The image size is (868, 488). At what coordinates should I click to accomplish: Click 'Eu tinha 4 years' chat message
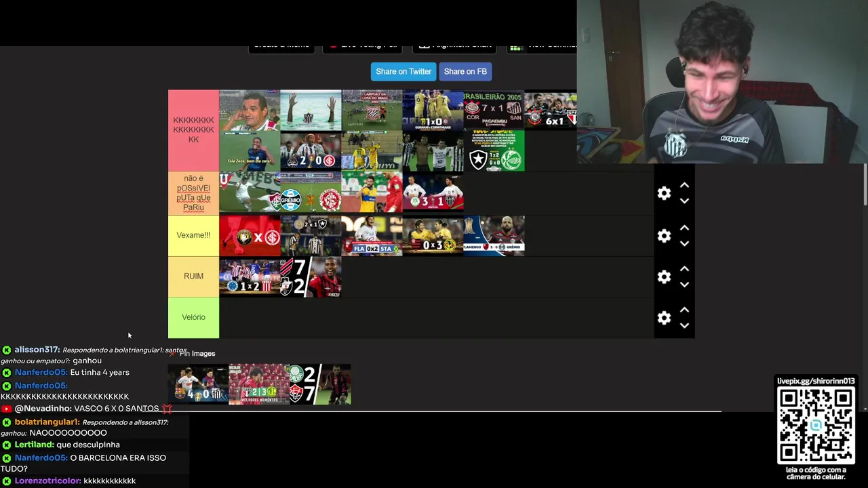(x=100, y=372)
